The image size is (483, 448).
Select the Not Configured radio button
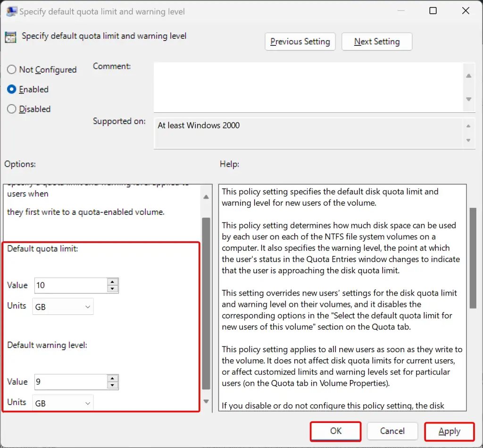12,69
